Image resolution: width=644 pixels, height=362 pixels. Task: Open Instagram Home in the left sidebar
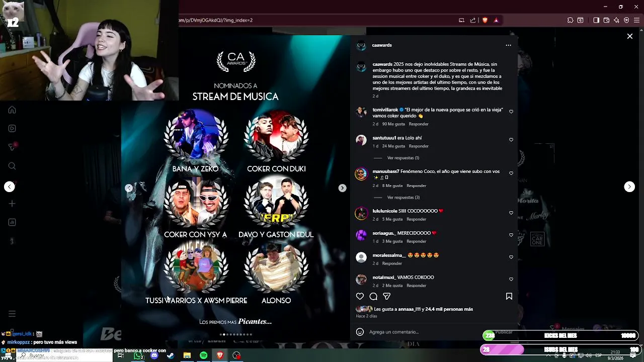12,110
